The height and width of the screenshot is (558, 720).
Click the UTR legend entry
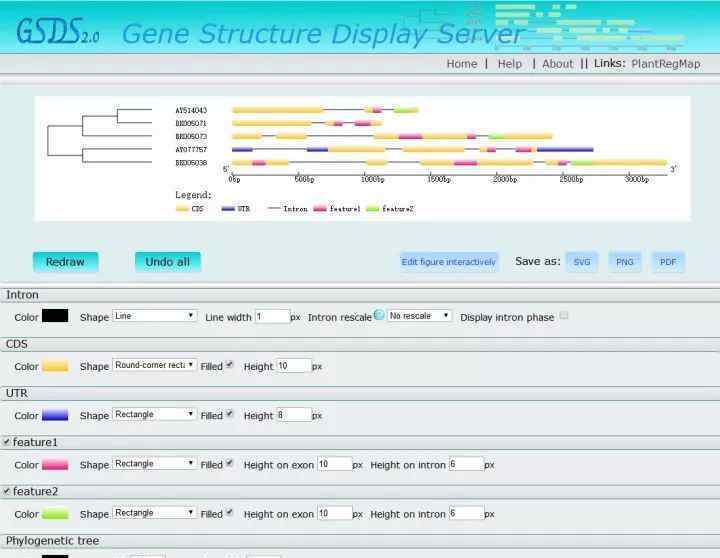point(236,209)
